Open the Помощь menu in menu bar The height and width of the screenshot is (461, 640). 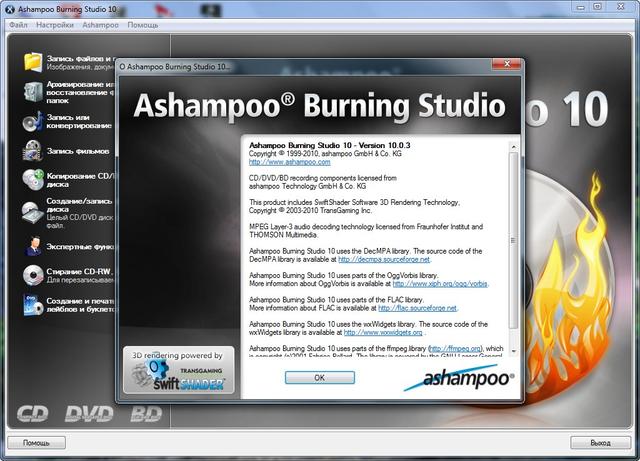pos(142,25)
